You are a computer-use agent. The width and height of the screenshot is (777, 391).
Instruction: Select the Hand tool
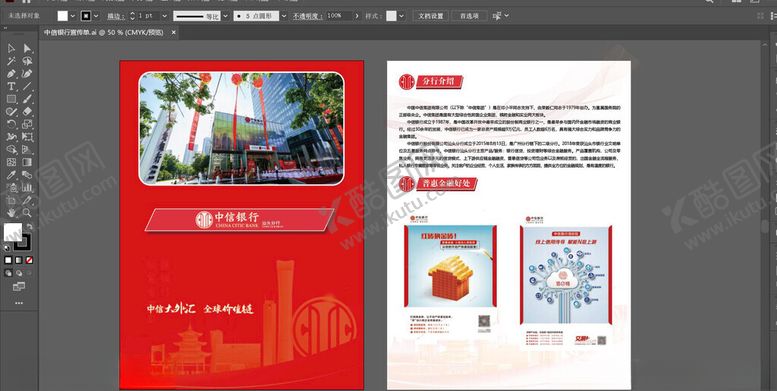[x=11, y=213]
